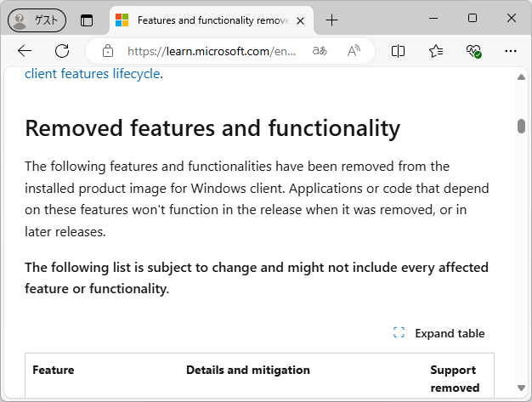
Task: Click the scrollbar up arrow
Action: pos(521,78)
